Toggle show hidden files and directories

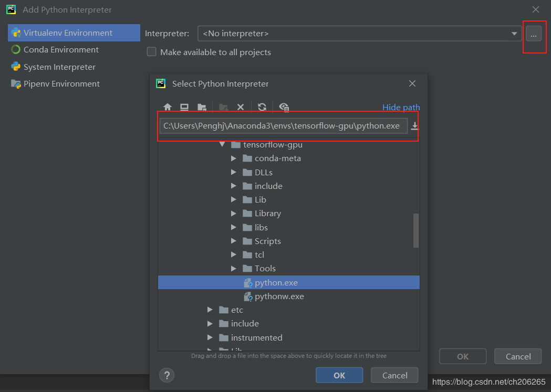click(x=284, y=107)
